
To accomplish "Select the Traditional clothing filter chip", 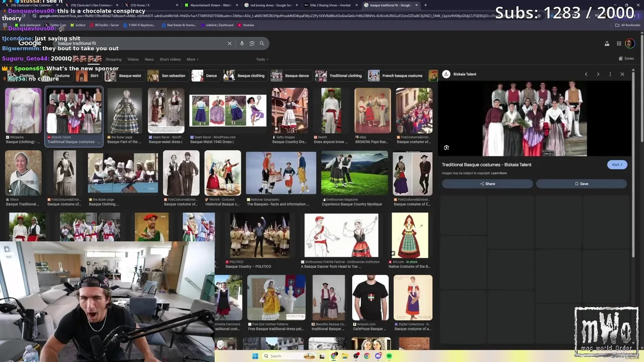I will (339, 76).
